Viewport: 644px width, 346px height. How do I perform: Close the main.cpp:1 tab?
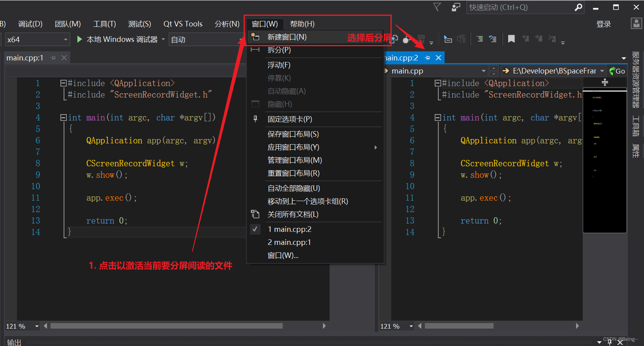tap(64, 58)
